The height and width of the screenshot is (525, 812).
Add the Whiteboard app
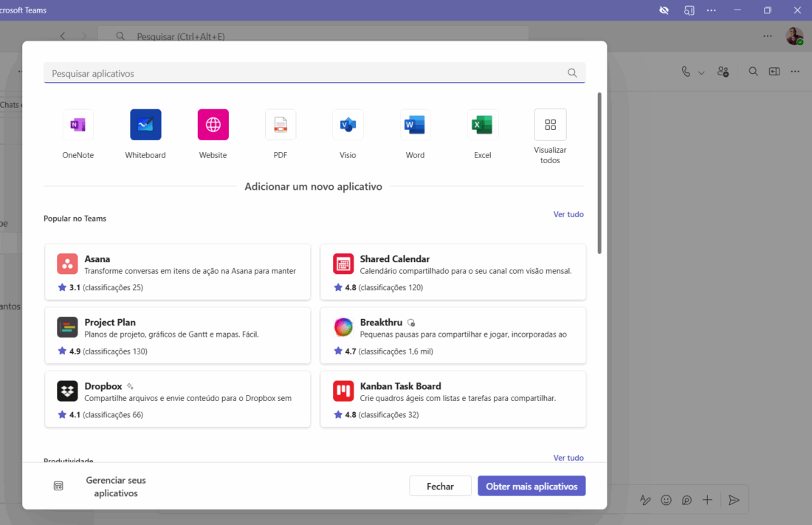[x=145, y=125]
